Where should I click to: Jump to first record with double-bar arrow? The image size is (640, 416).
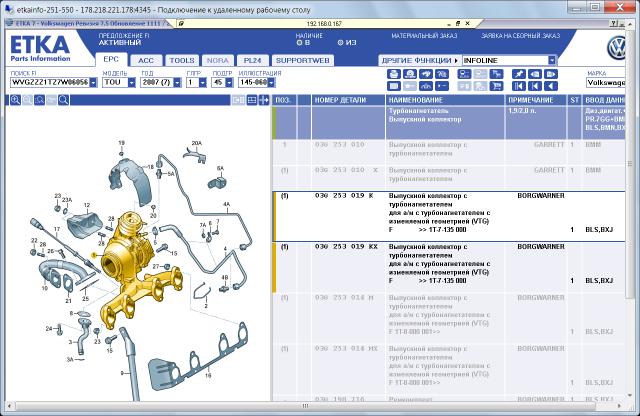click(x=518, y=86)
